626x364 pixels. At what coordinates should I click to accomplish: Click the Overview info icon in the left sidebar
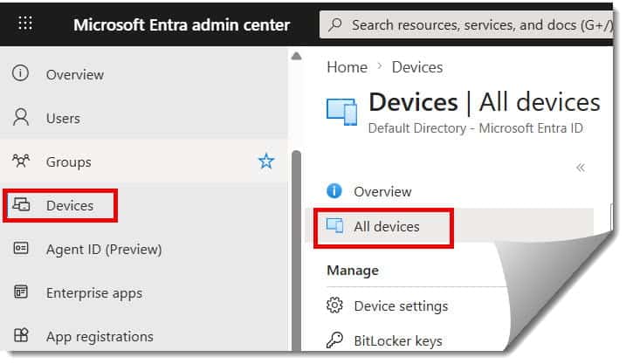click(x=20, y=73)
